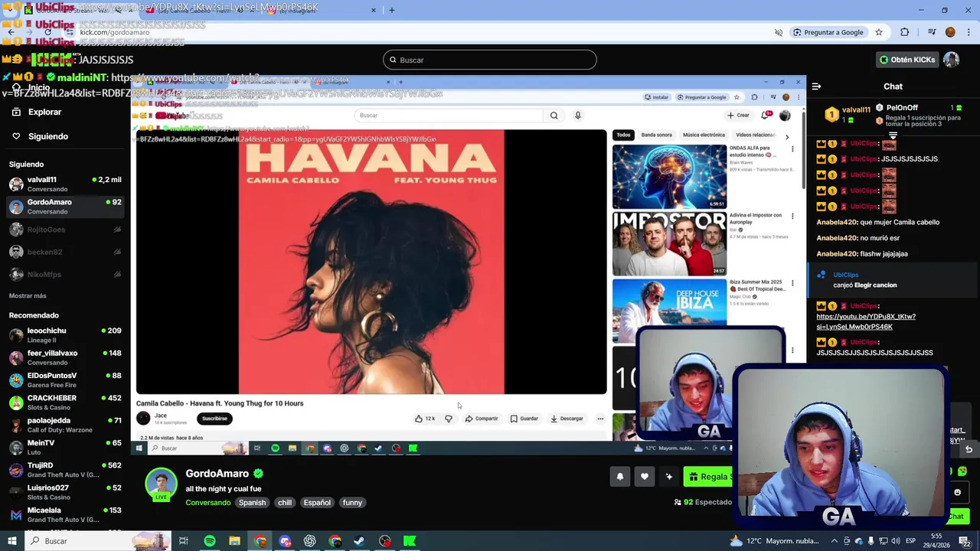Open CRACKHEBER channel in Recomendado list
This screenshot has height=551, width=980.
(x=65, y=403)
